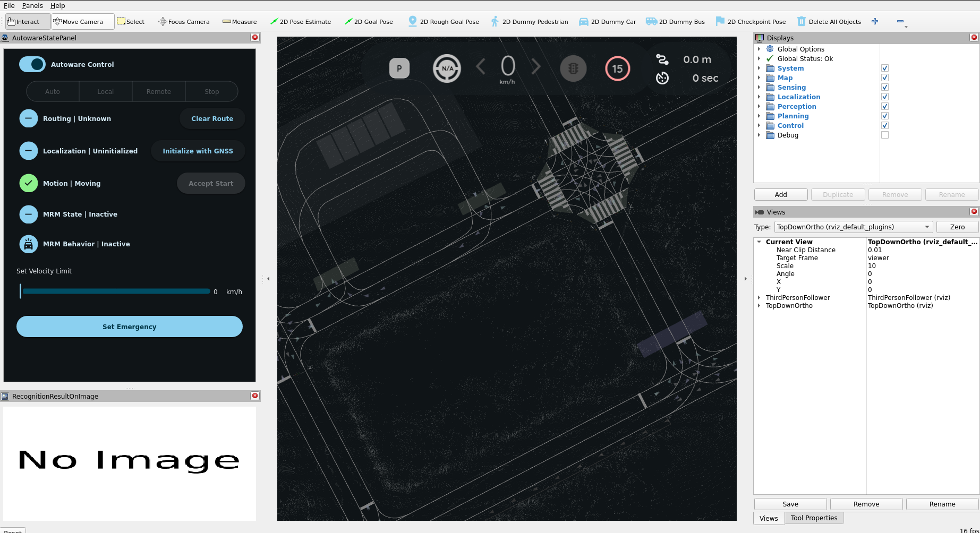Click the Save view button

(790, 504)
